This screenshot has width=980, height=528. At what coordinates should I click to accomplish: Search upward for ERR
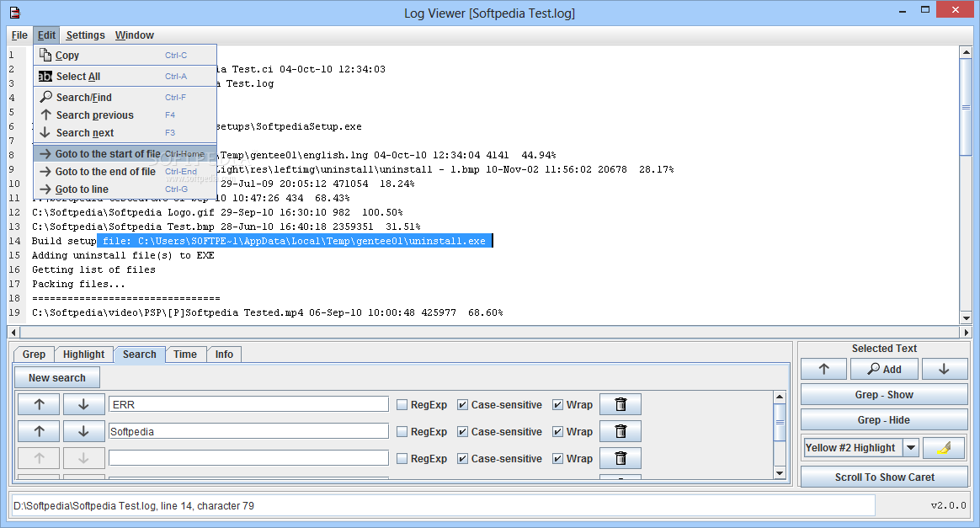[x=39, y=404]
